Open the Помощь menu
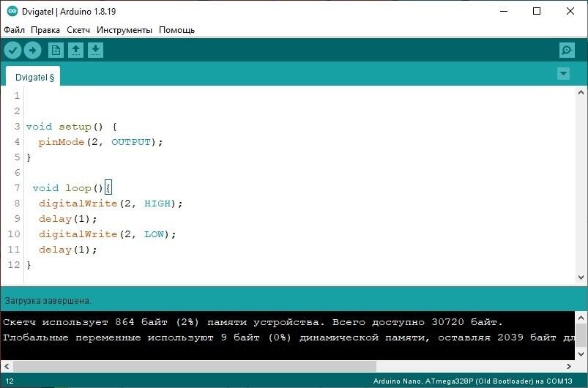The image size is (588, 388). click(176, 30)
